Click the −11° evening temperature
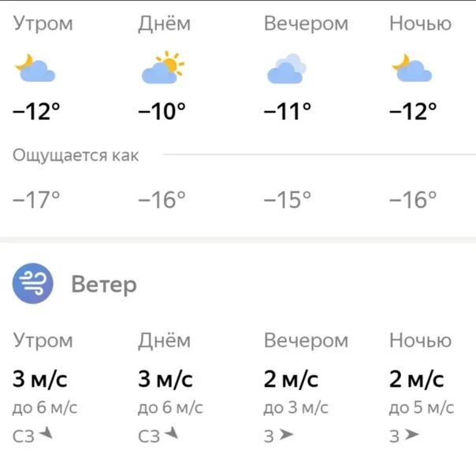Screen dimensions: 476x461 tap(288, 111)
